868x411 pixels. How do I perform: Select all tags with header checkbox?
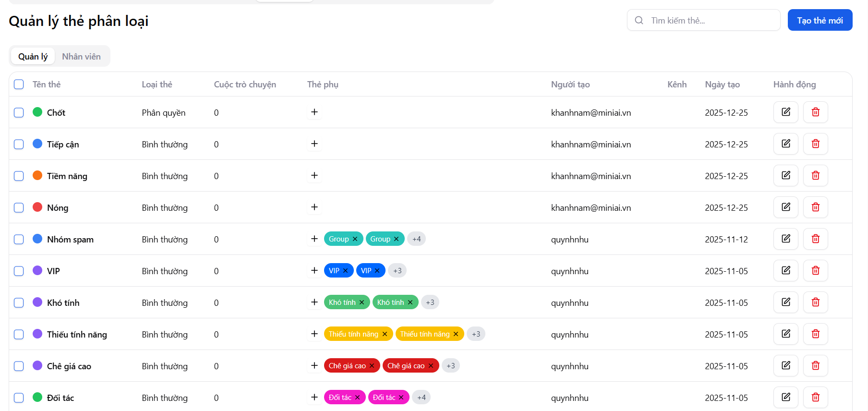(x=19, y=85)
